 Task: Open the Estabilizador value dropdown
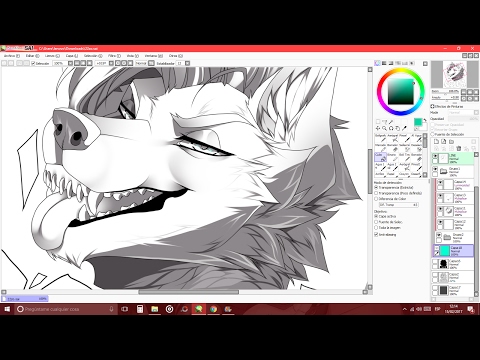click(x=187, y=63)
